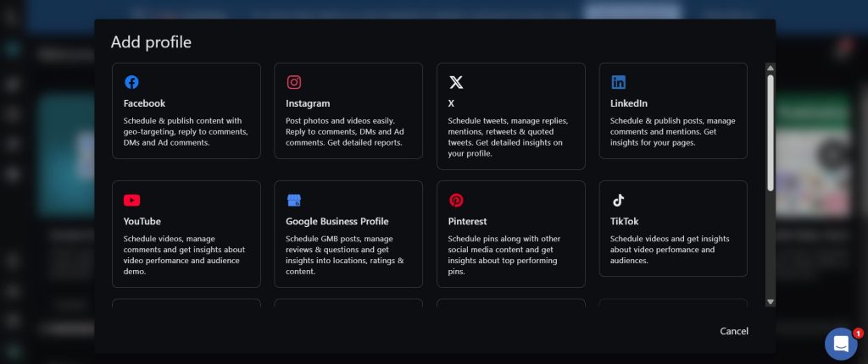868x364 pixels.
Task: Choose the Facebook profile title
Action: coord(144,103)
